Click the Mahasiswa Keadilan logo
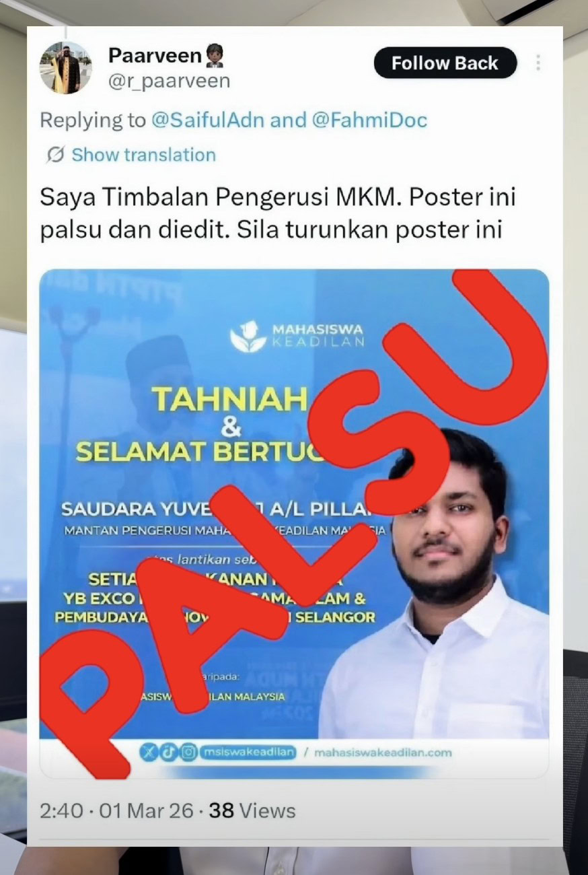This screenshot has width=588, height=875. click(297, 337)
